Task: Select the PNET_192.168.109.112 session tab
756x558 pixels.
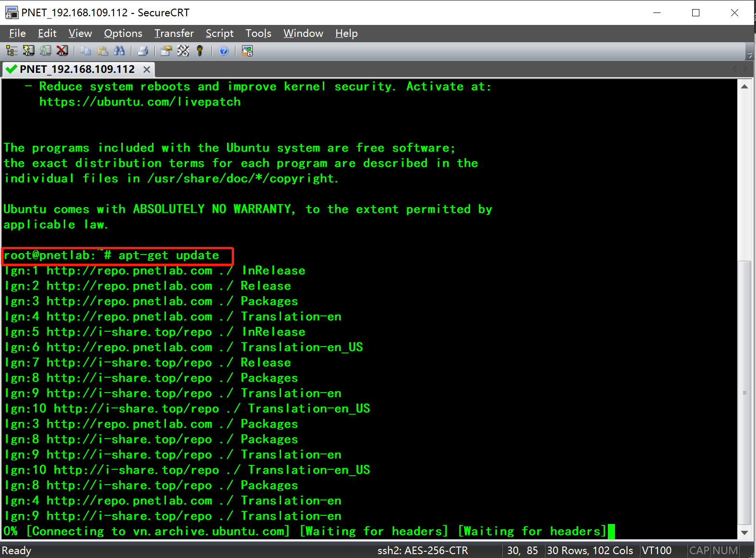Action: pyautogui.click(x=77, y=70)
